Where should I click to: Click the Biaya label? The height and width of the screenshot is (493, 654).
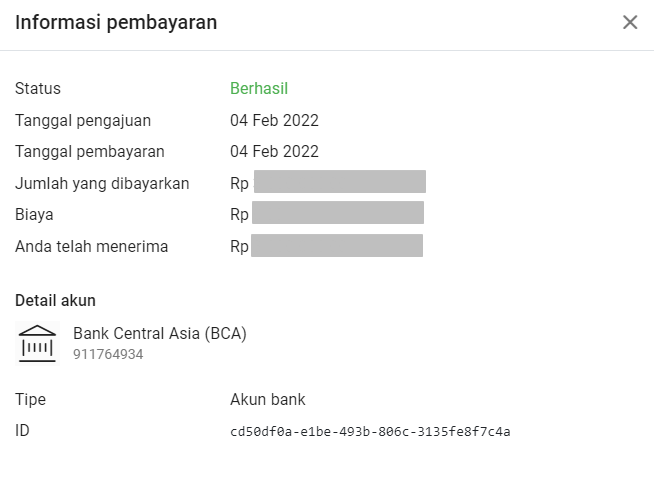click(34, 215)
